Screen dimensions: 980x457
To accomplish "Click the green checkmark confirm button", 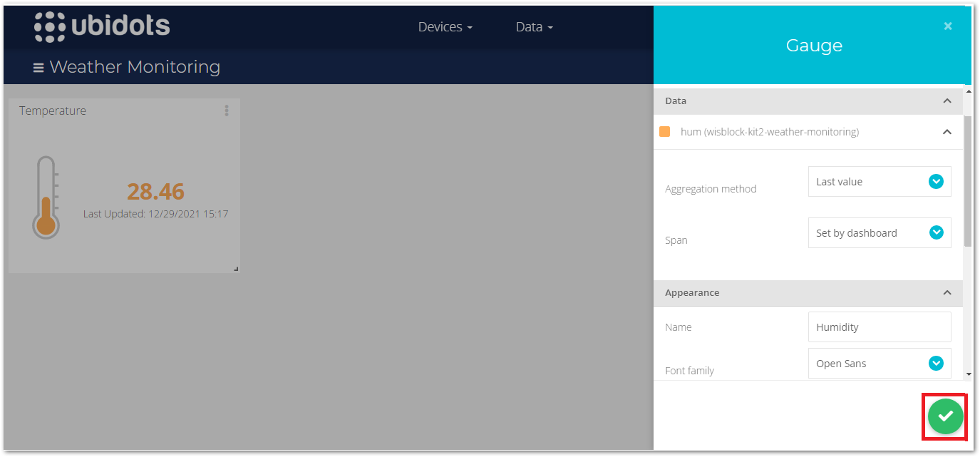I will [x=945, y=416].
